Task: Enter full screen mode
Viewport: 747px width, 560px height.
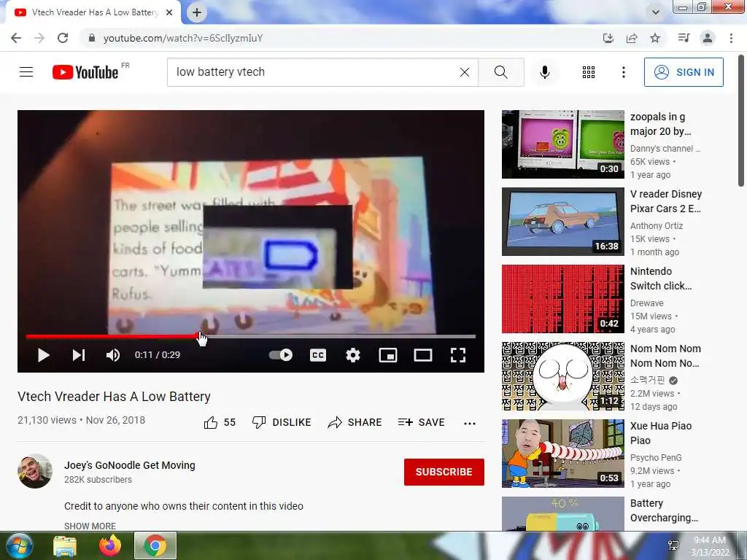Action: point(458,355)
